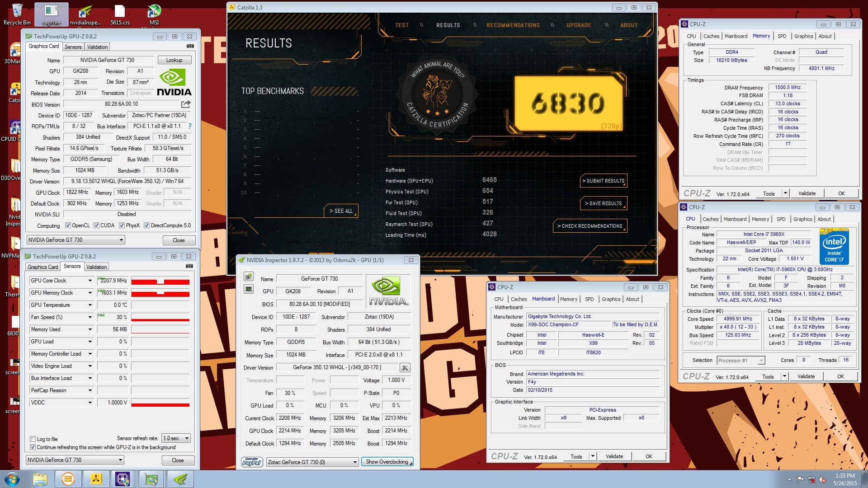The width and height of the screenshot is (868, 488).
Task: Open the MSI Afterburner desktop icon
Action: 154,14
